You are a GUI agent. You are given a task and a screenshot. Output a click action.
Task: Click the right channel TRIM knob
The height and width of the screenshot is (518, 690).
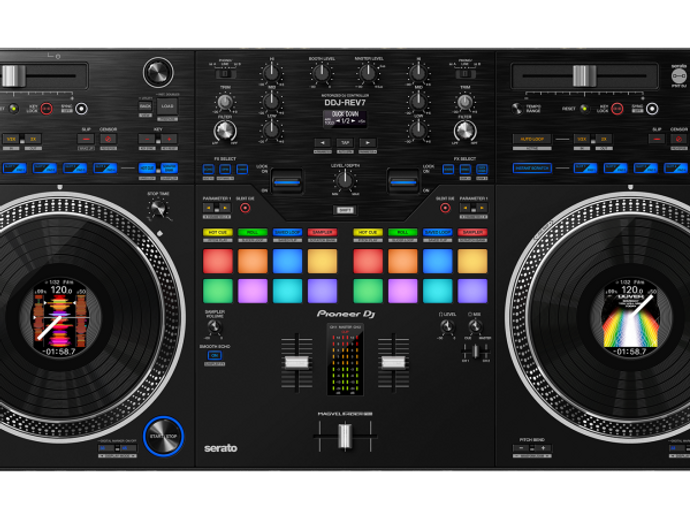pyautogui.click(x=465, y=102)
